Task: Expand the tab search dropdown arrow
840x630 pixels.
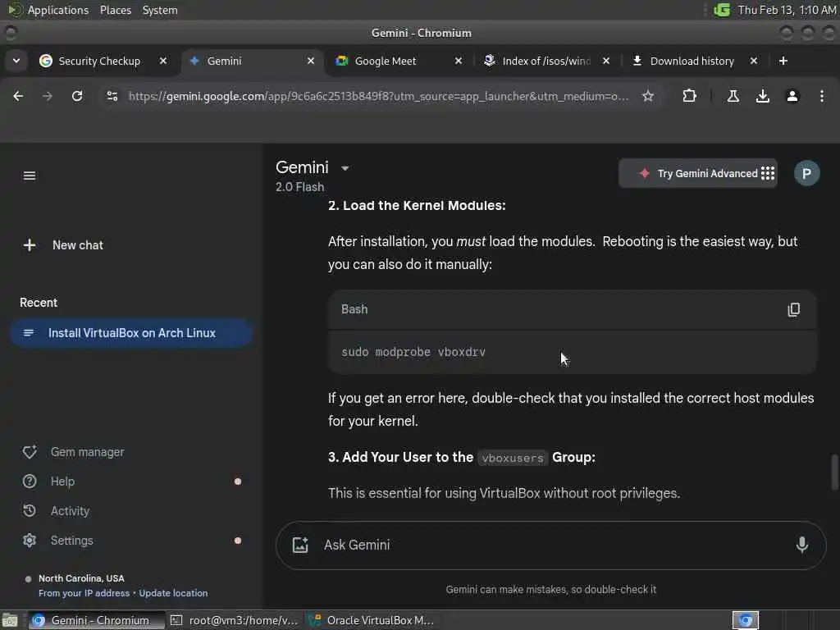Action: tap(16, 61)
